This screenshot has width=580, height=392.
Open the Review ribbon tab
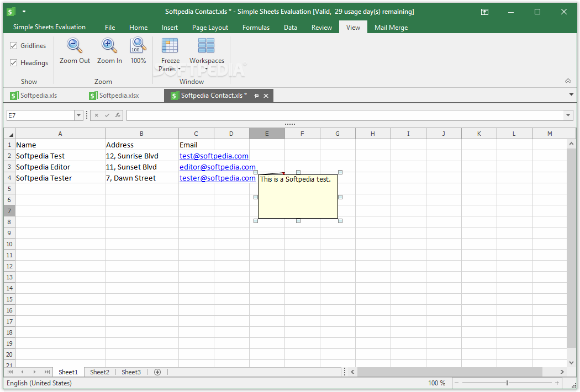pos(321,28)
